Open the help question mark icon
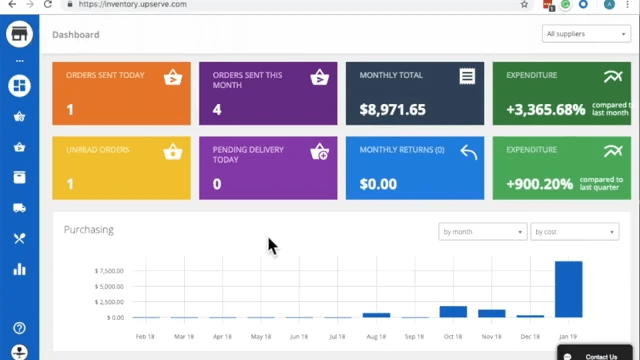This screenshot has height=360, width=640. tap(19, 328)
